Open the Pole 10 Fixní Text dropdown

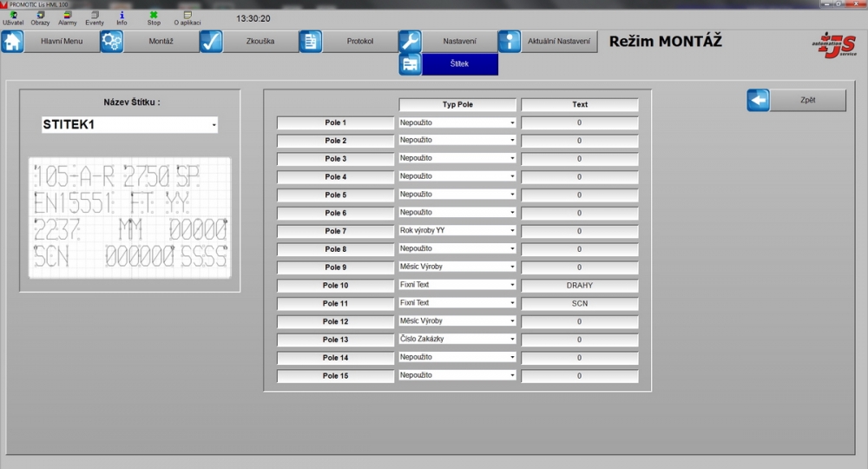click(x=512, y=285)
